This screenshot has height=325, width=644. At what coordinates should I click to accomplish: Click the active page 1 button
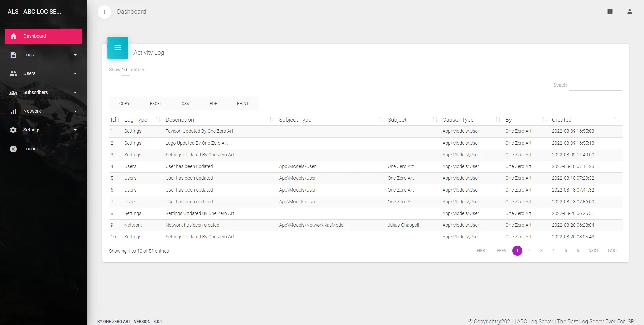click(x=517, y=251)
